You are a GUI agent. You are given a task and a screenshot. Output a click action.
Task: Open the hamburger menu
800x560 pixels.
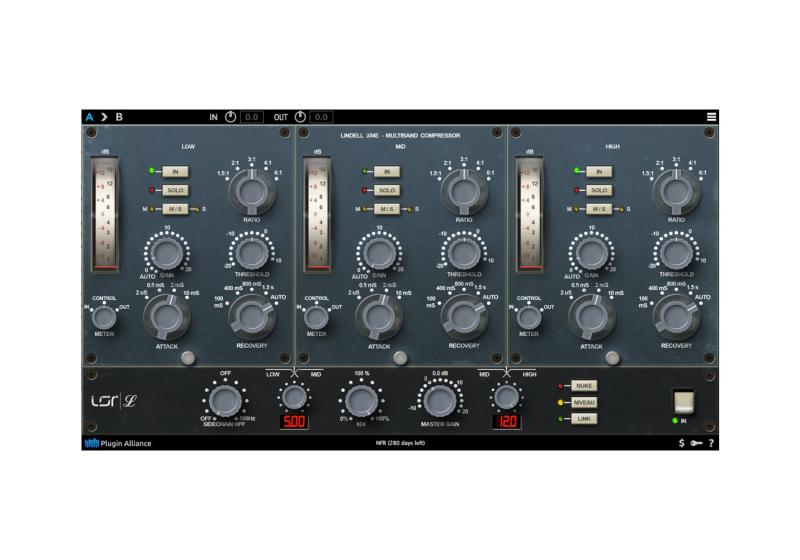click(x=711, y=117)
